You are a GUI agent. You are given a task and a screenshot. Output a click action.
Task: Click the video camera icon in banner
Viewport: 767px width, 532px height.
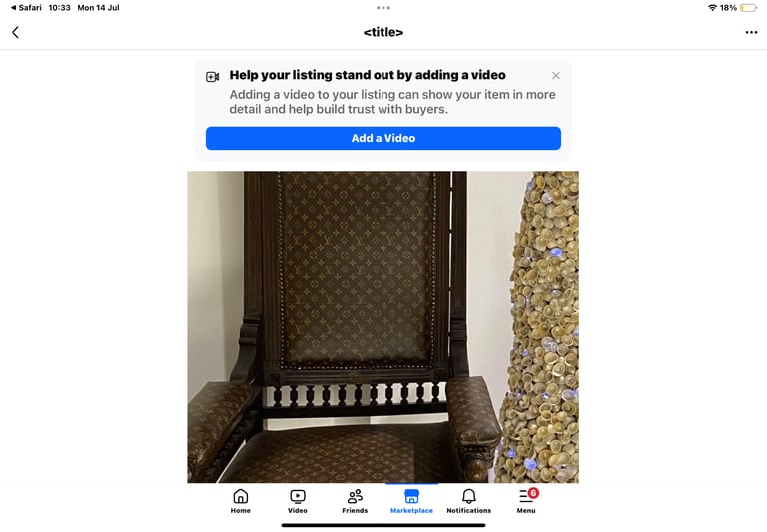point(212,77)
